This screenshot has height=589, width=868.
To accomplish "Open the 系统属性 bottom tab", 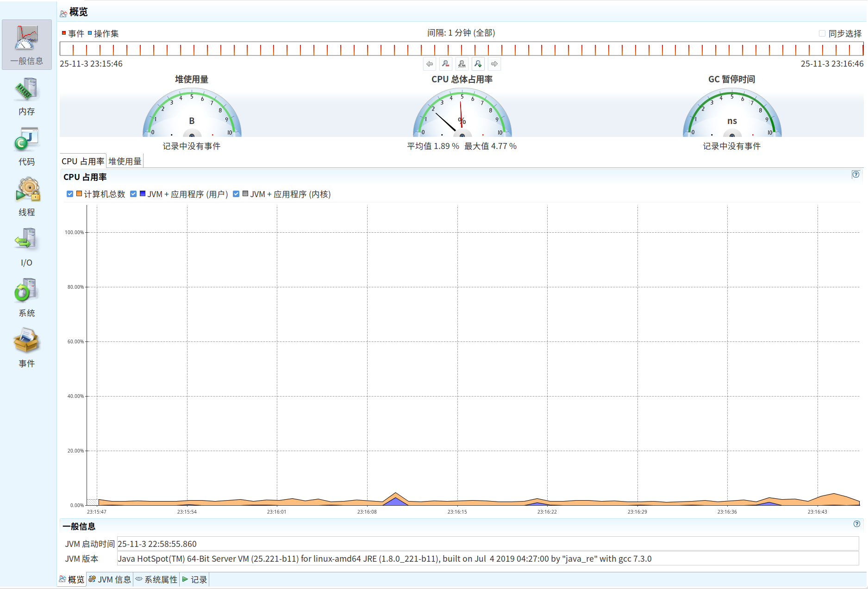I will tap(156, 579).
